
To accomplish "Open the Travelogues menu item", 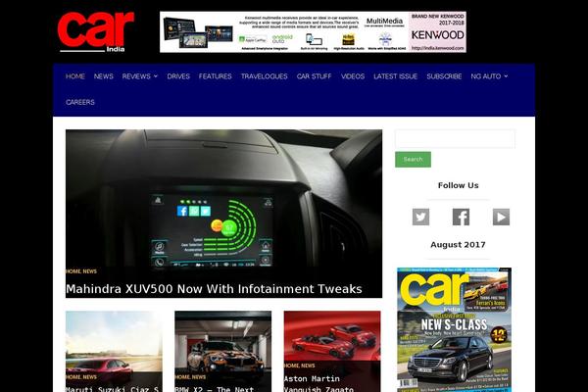I will pyautogui.click(x=264, y=76).
